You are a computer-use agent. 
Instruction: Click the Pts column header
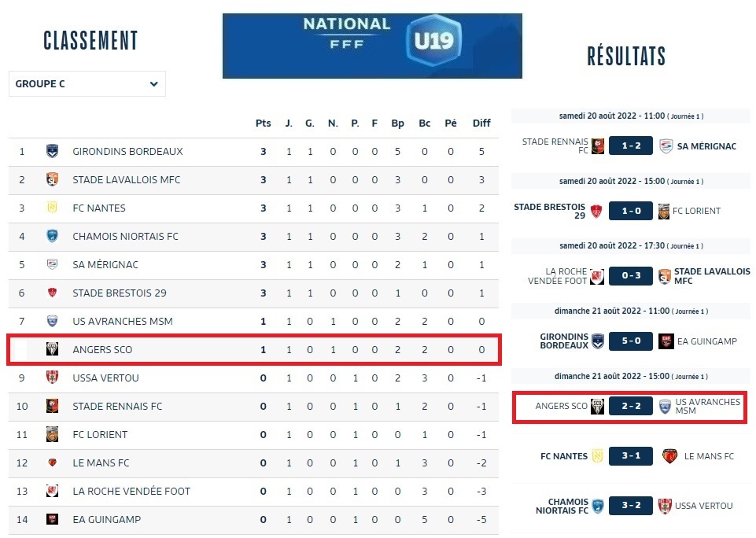click(x=263, y=123)
